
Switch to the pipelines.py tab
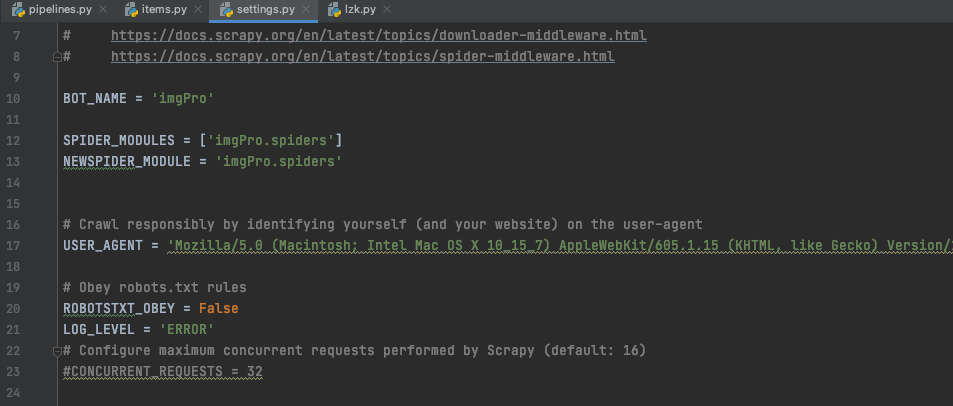click(58, 10)
